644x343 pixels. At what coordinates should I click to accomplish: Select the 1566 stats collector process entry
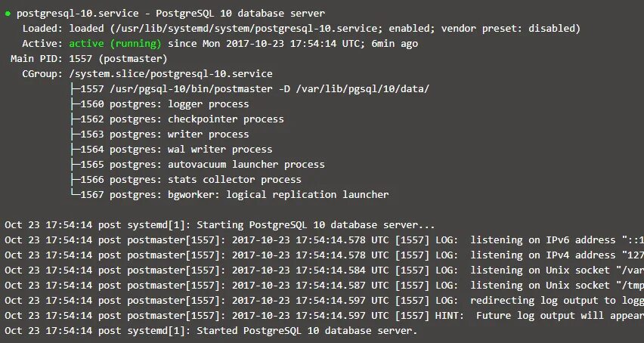191,180
